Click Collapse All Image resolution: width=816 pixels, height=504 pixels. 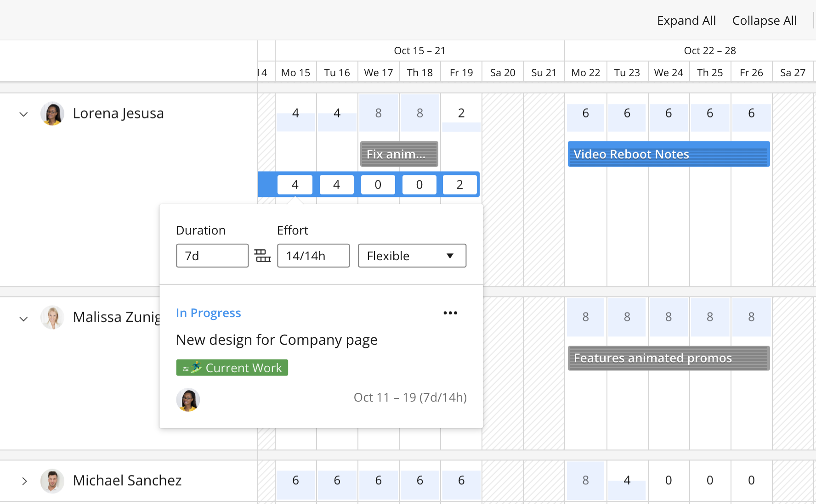tap(764, 20)
